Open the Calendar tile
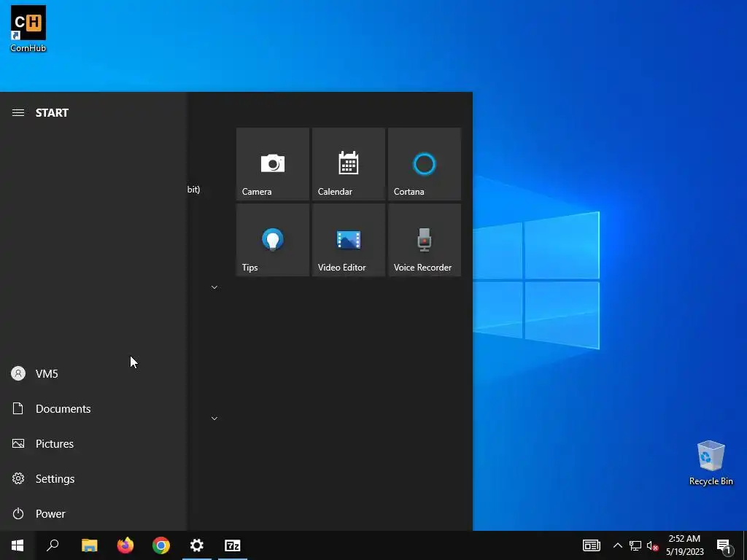 click(x=348, y=164)
